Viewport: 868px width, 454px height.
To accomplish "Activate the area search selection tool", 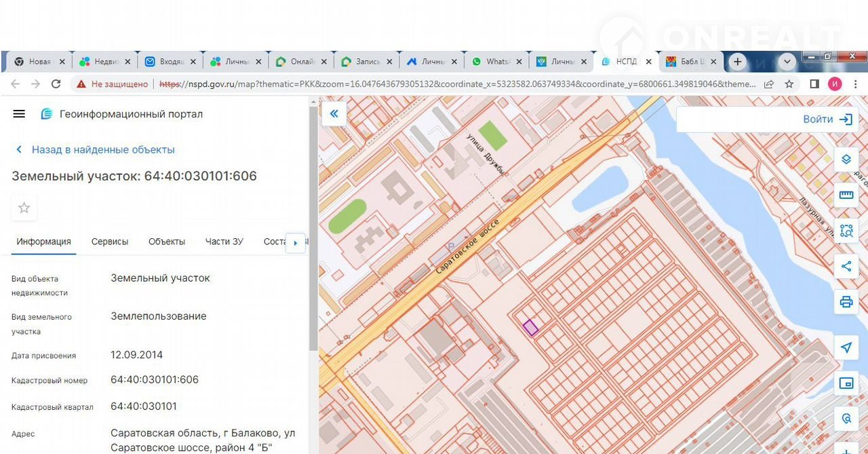I will (x=846, y=231).
